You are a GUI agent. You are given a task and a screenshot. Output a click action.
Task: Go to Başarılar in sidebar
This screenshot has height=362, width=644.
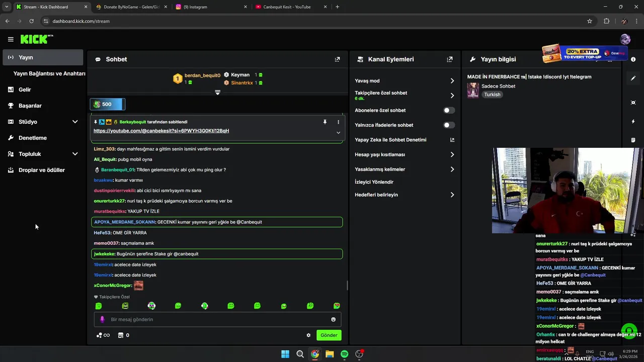tap(43, 106)
